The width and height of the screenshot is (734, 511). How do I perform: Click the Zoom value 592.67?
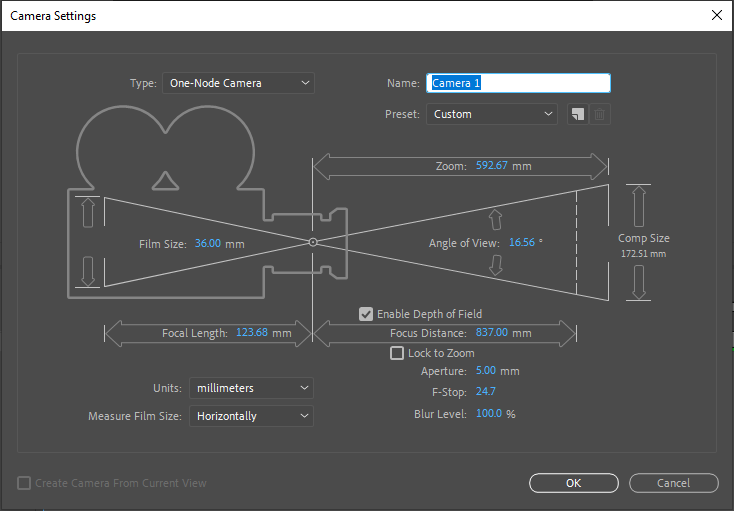tap(492, 166)
